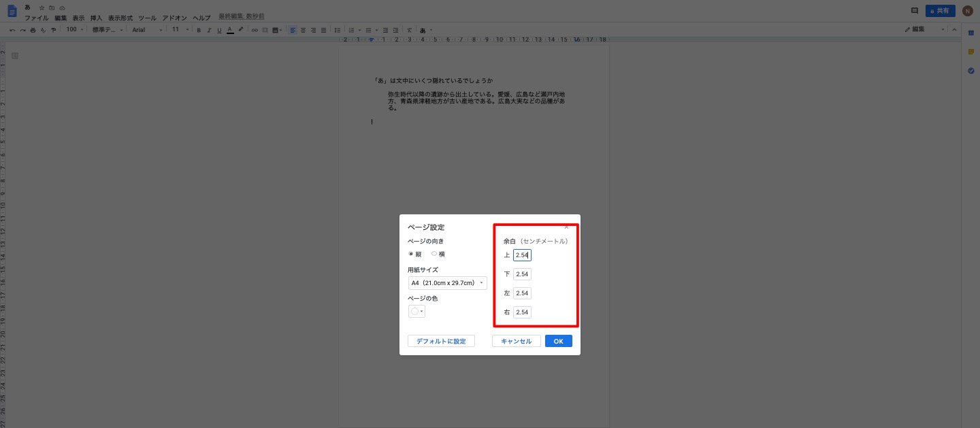Toggle Italic formatting icon

pyautogui.click(x=209, y=30)
